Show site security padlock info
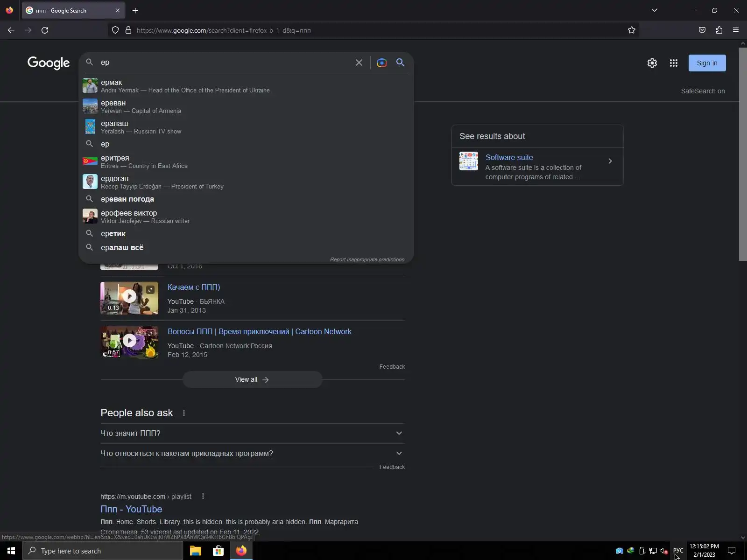The width and height of the screenshot is (747, 560). coord(128,30)
